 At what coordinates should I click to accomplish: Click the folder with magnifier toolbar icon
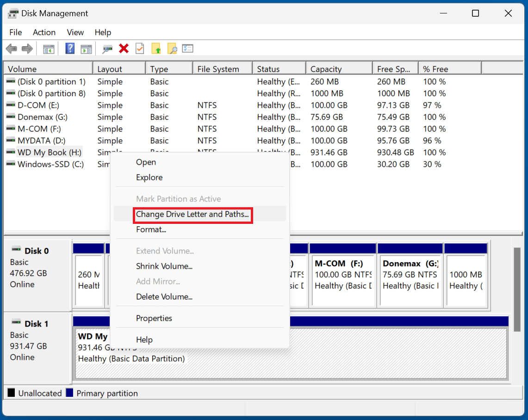(172, 48)
